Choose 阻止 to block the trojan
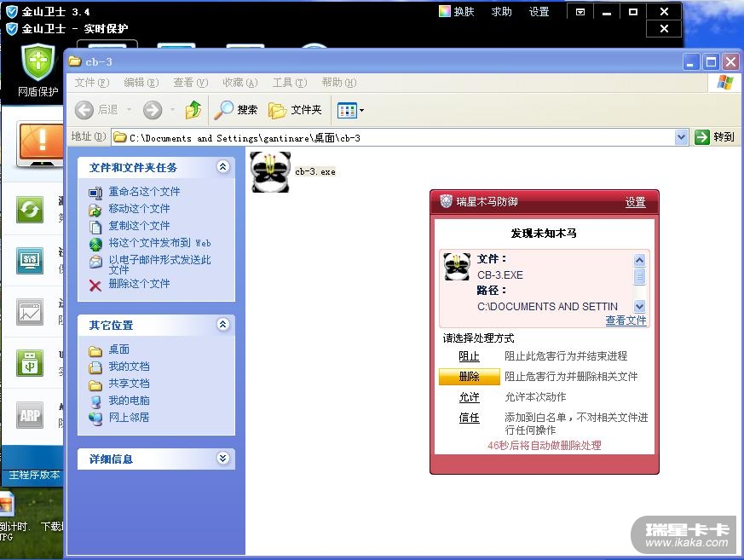This screenshot has height=560, width=744. [469, 356]
